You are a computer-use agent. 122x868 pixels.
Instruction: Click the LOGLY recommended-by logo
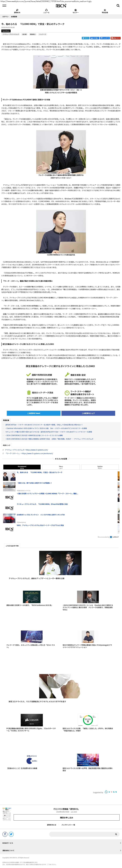click(x=114, y=537)
